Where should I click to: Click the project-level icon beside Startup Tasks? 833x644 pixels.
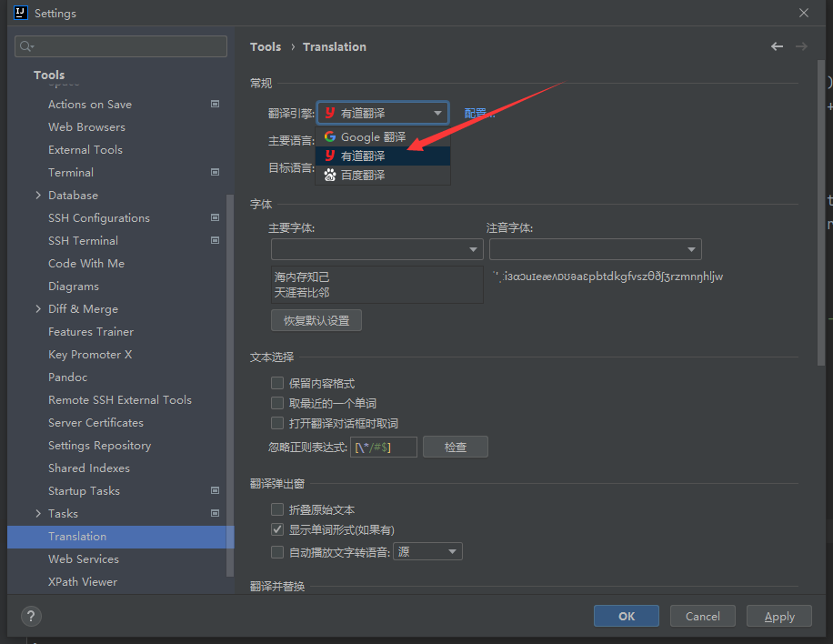point(216,490)
